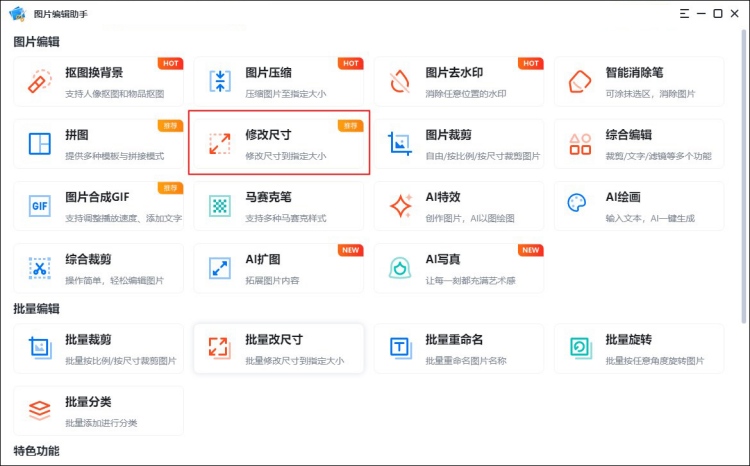Click the AI绘画 card title text
The width and height of the screenshot is (750, 466).
[x=623, y=197]
